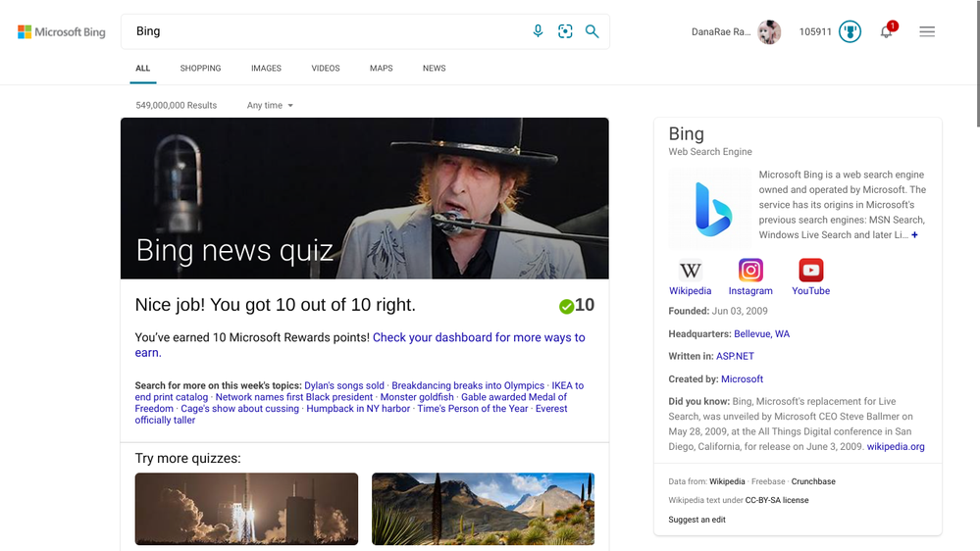Open the Created by Microsoft link
The width and height of the screenshot is (980, 551).
tap(742, 379)
